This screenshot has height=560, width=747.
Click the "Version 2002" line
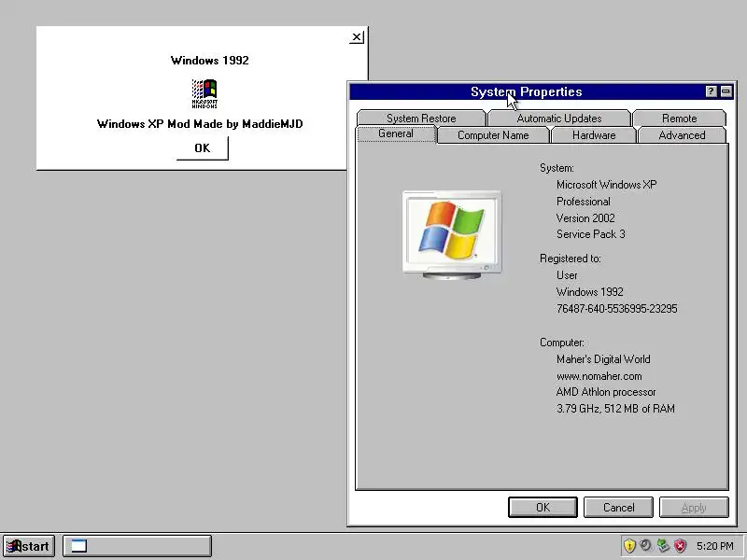pyautogui.click(x=585, y=218)
